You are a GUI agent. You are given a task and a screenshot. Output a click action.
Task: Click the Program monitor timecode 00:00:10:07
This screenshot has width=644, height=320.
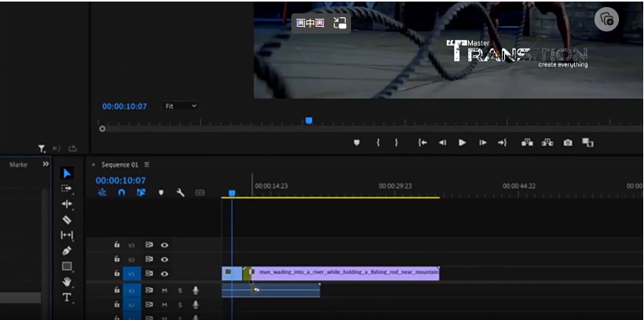[124, 106]
